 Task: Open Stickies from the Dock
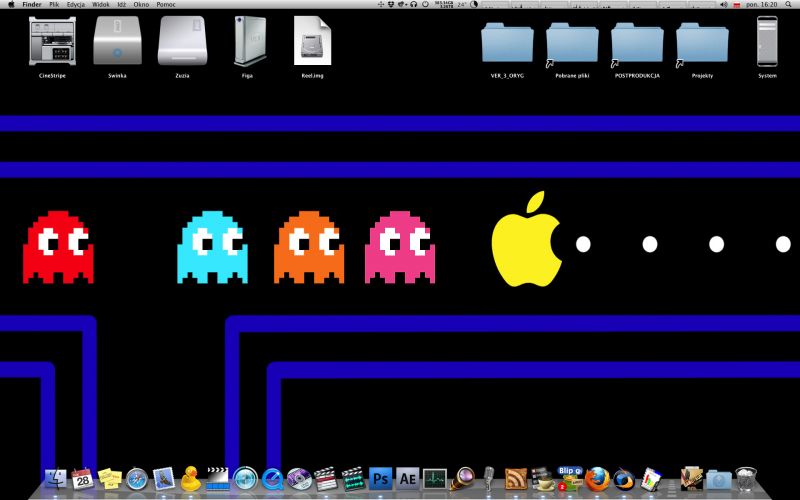(110, 479)
